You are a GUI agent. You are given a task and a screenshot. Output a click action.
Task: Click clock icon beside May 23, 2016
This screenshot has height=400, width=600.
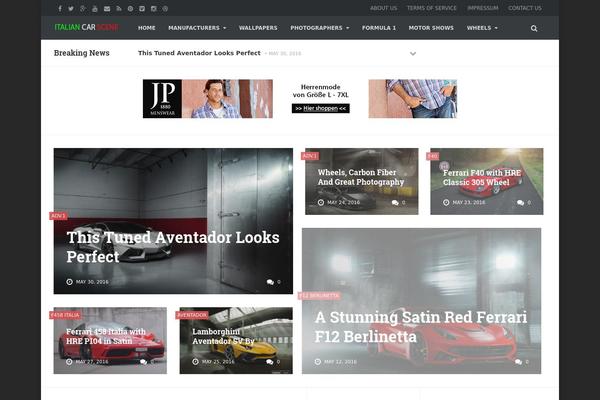click(446, 202)
